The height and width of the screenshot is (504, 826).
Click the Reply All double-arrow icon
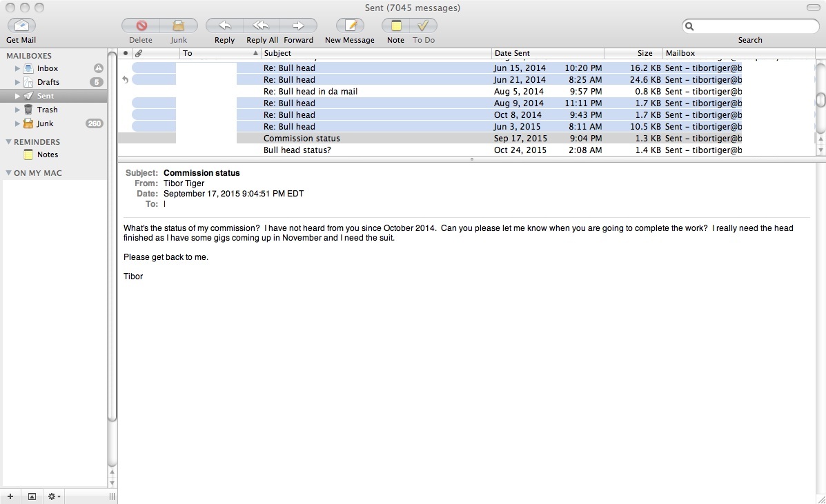pyautogui.click(x=261, y=26)
